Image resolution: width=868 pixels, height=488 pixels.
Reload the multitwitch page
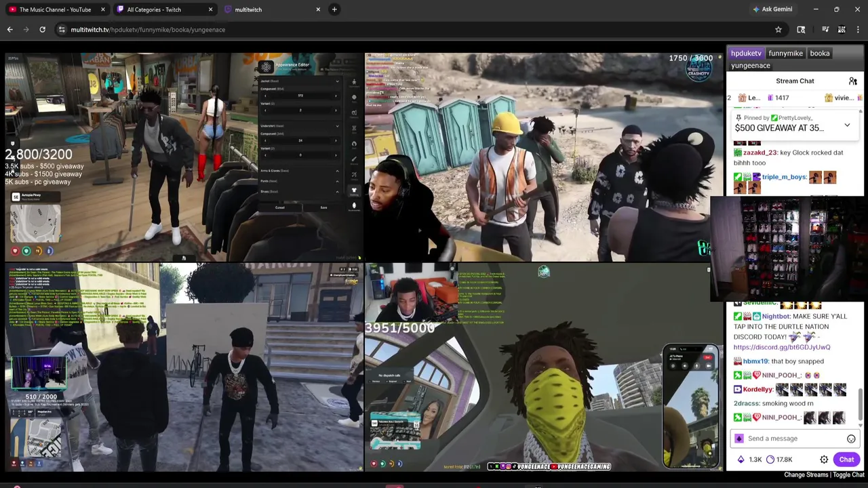(42, 30)
